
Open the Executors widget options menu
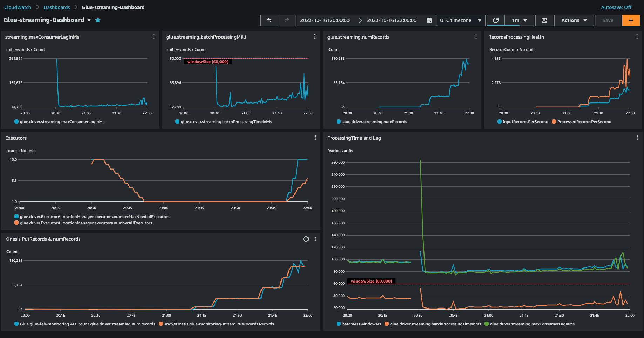pos(315,138)
